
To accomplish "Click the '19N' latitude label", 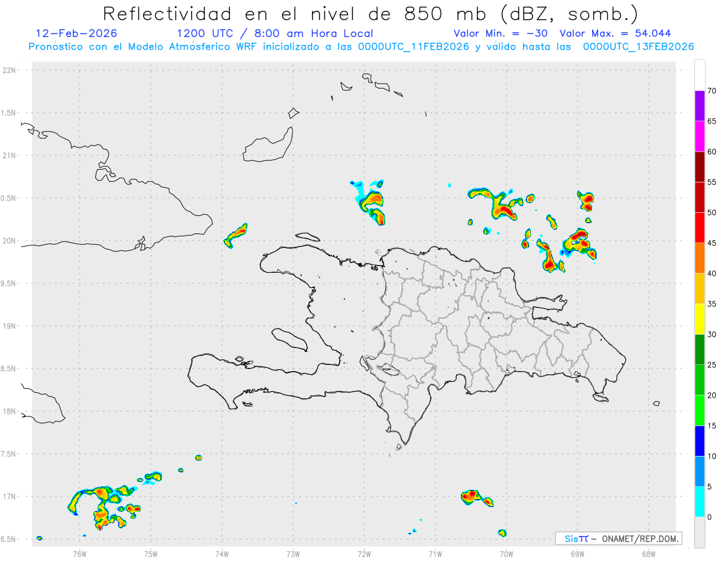I will coord(10,326).
